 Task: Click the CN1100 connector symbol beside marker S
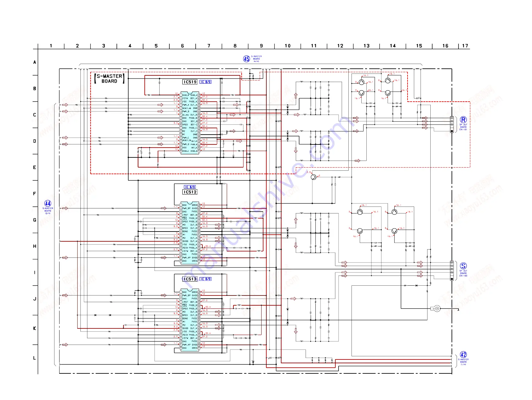(x=452, y=271)
